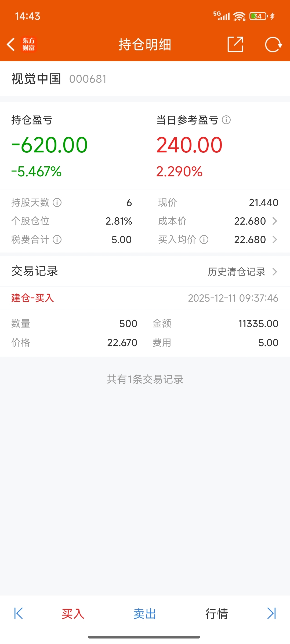Tap the 东方财富 logo icon
Screen dimensions: 290x644
(28, 44)
